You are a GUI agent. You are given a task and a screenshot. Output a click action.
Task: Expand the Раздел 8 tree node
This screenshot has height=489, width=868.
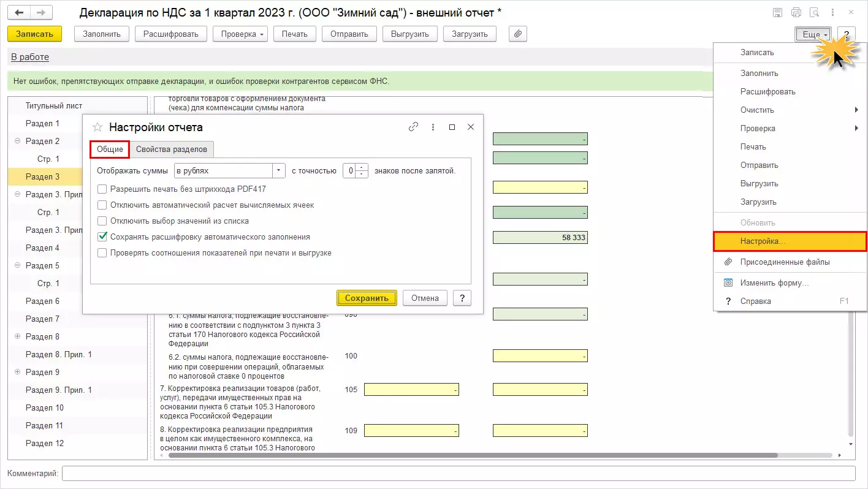click(17, 337)
